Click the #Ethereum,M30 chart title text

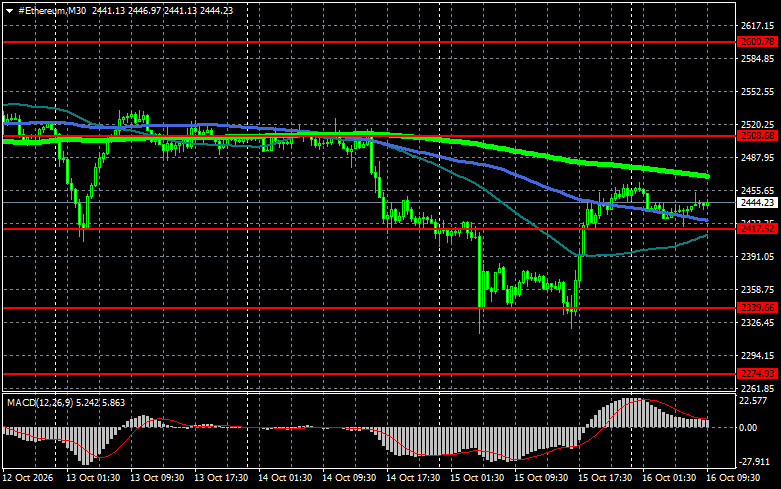[52, 10]
